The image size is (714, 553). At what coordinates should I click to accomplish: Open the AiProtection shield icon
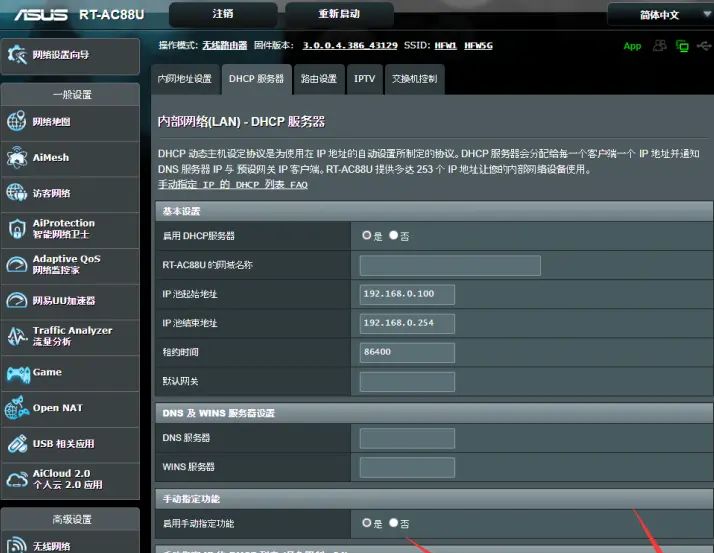pyautogui.click(x=17, y=228)
